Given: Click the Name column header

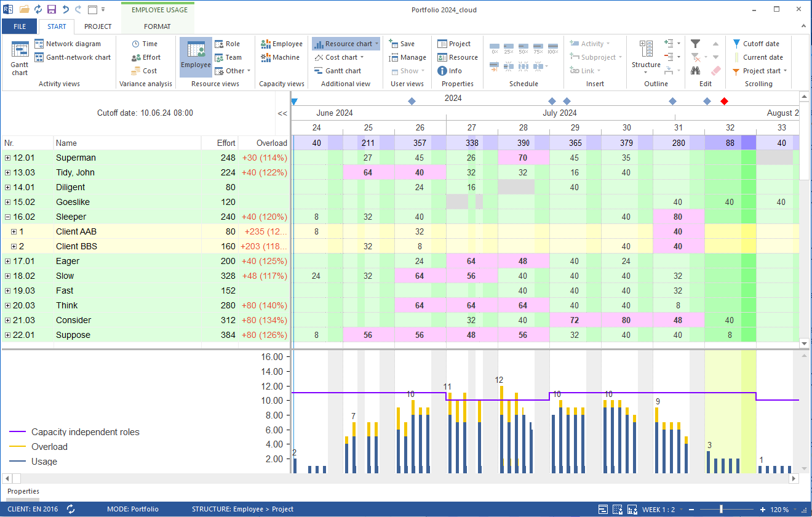Looking at the screenshot, I should coord(127,143).
